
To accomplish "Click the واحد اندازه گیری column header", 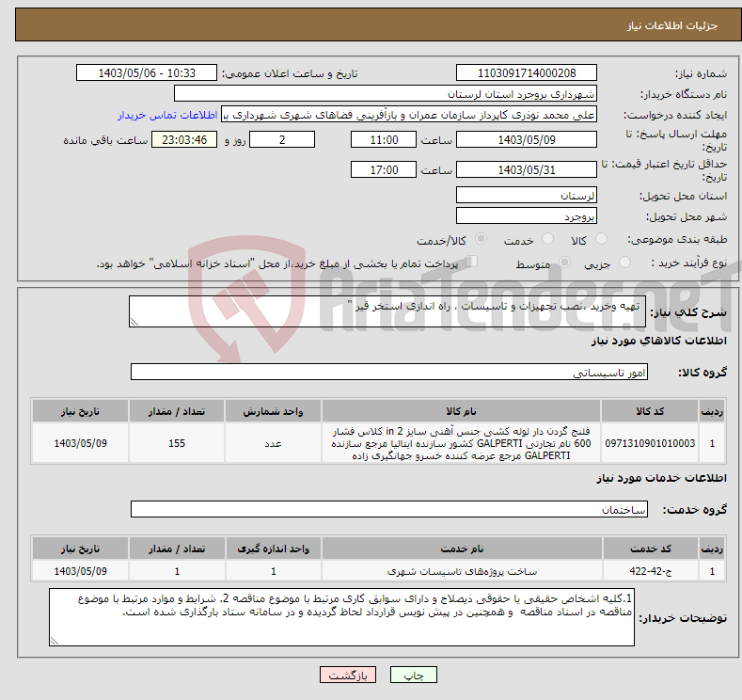I will [273, 549].
